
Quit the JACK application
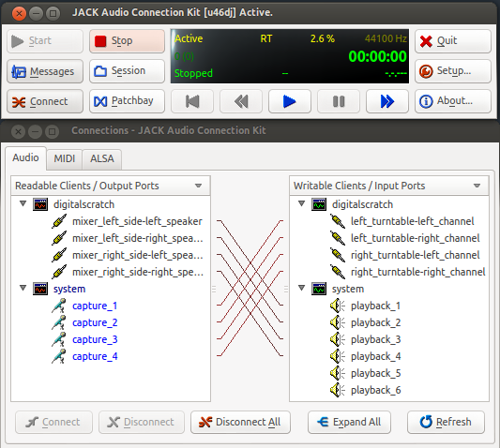coord(453,41)
